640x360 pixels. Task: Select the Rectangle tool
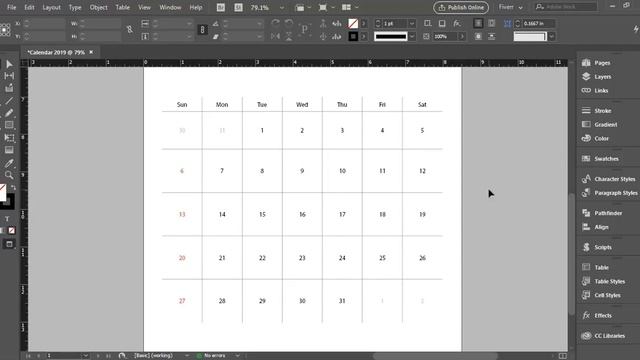9,125
